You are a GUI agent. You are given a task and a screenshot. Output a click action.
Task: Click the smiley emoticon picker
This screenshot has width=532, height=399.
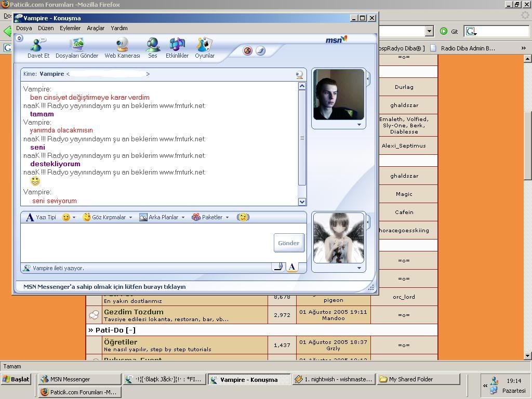pos(66,217)
